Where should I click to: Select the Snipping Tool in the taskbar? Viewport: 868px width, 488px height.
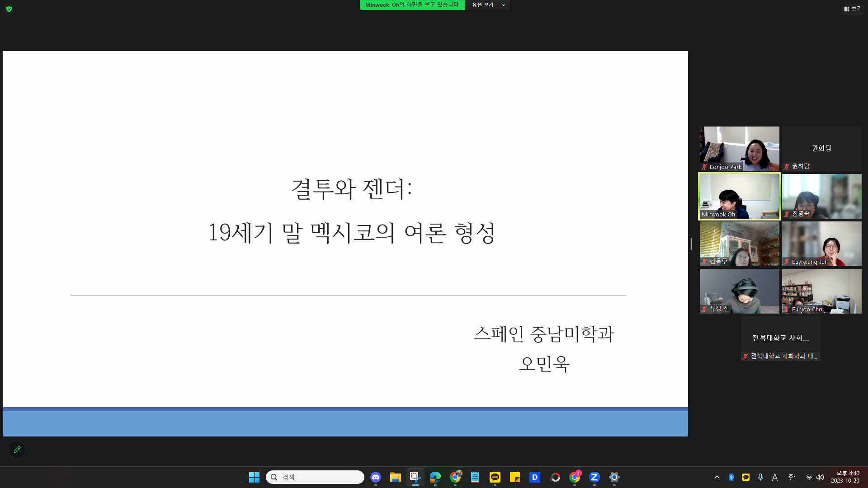pos(415,477)
